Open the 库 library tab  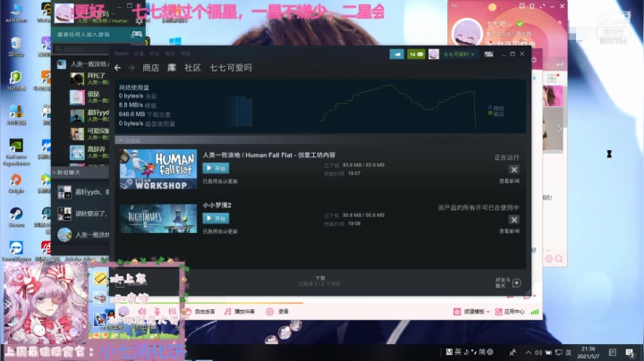click(172, 68)
